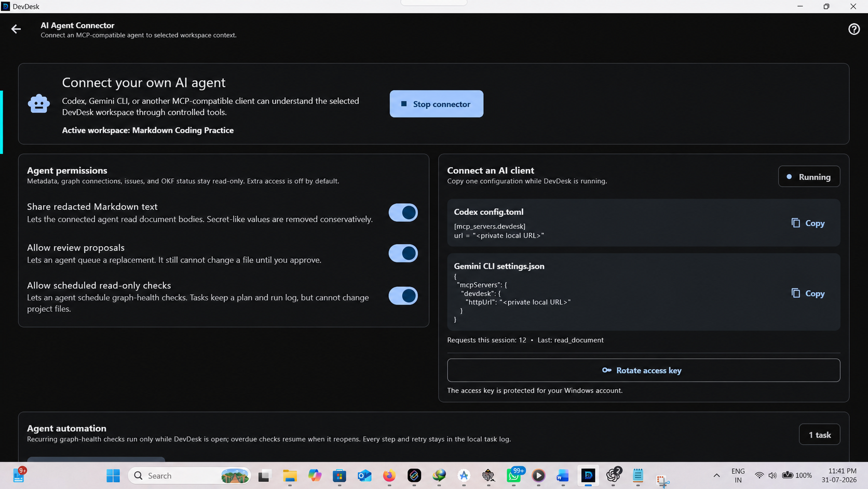Click the DevDesk taskbar icon
Image resolution: width=868 pixels, height=489 pixels.
tap(588, 475)
